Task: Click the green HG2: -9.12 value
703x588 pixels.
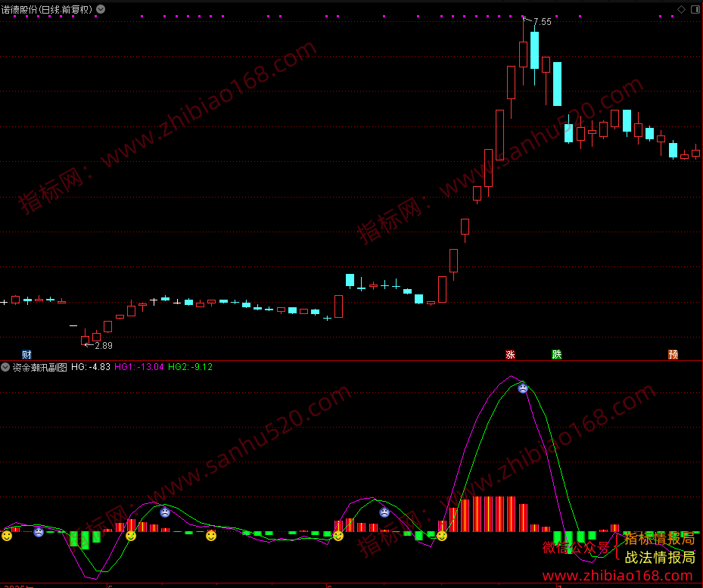Action: click(x=190, y=367)
